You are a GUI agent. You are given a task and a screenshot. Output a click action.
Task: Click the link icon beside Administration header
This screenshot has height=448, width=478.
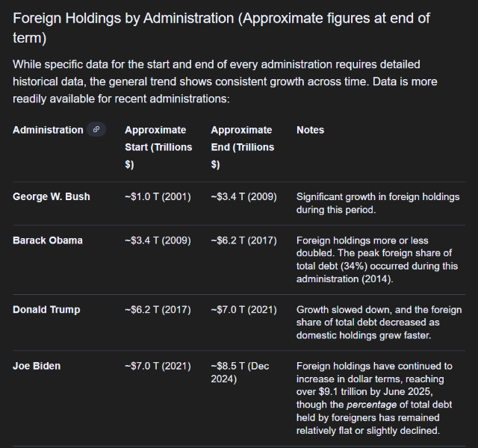click(96, 130)
